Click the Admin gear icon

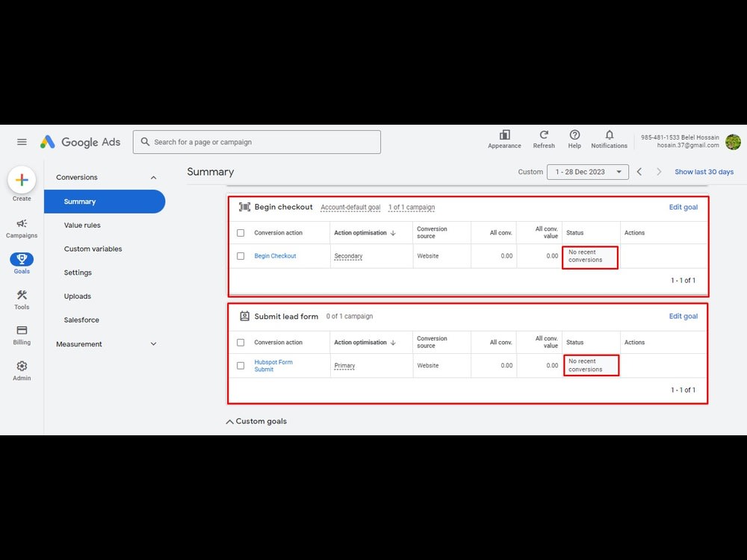tap(21, 367)
